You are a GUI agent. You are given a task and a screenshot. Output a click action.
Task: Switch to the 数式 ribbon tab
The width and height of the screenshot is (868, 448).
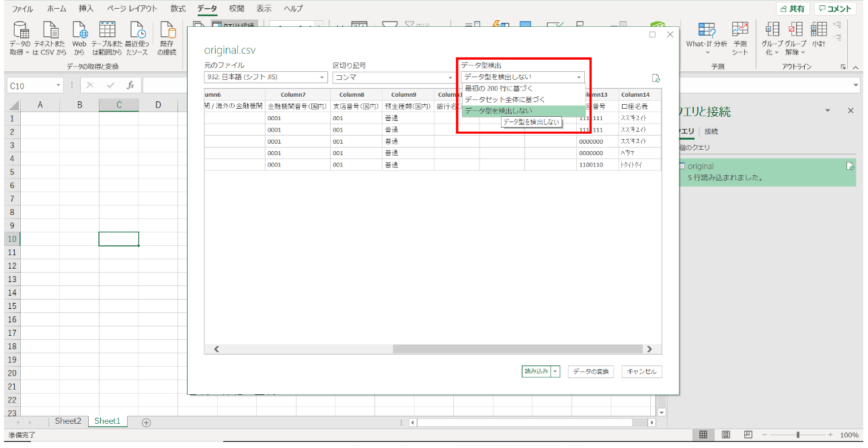point(178,9)
